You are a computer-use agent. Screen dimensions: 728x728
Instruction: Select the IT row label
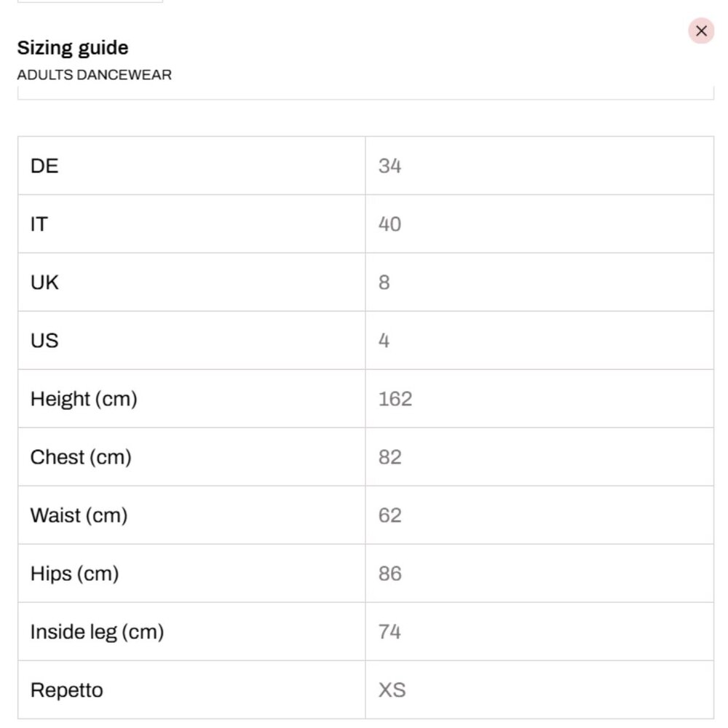39,224
